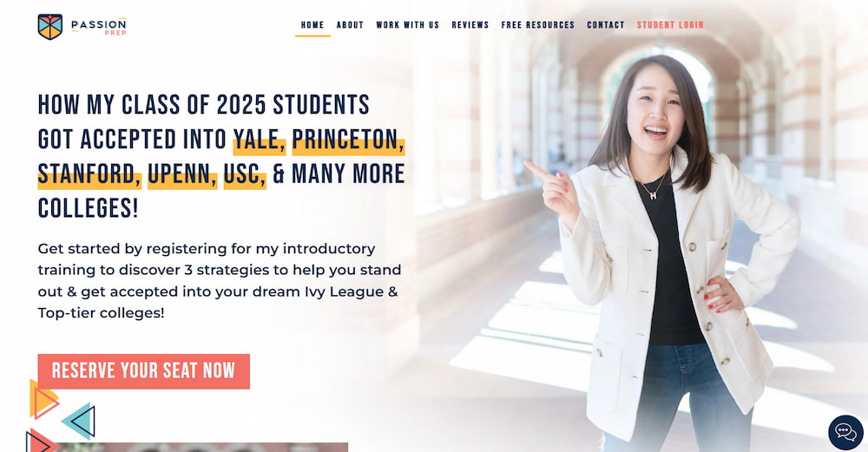Click the Passion Prep shield logo
Image resolution: width=868 pixels, height=452 pixels.
click(x=49, y=27)
